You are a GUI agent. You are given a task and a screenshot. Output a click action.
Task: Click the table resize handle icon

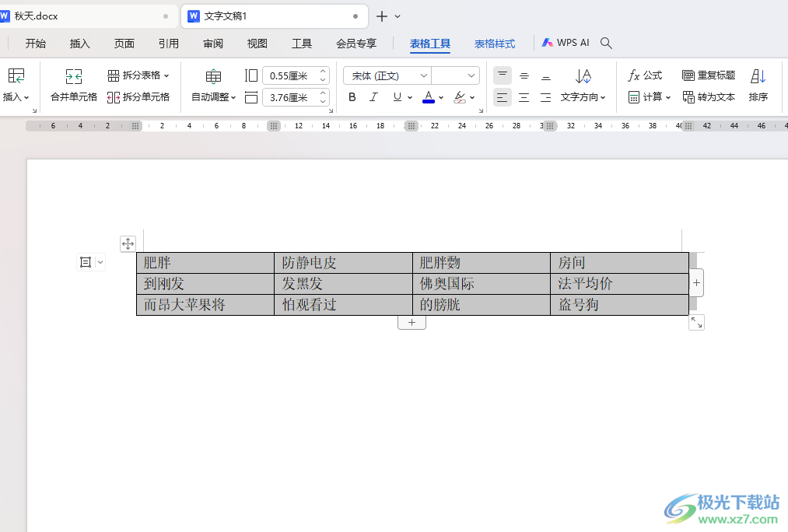pyautogui.click(x=696, y=323)
